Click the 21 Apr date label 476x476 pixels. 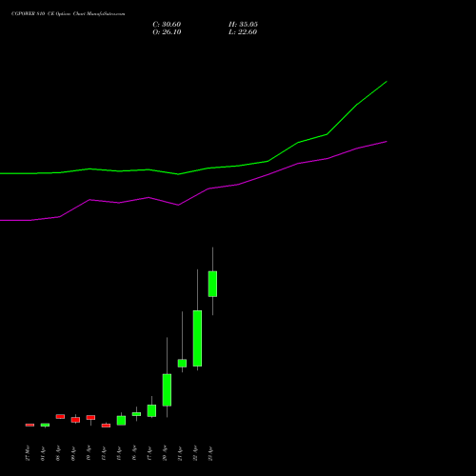[x=180, y=453]
